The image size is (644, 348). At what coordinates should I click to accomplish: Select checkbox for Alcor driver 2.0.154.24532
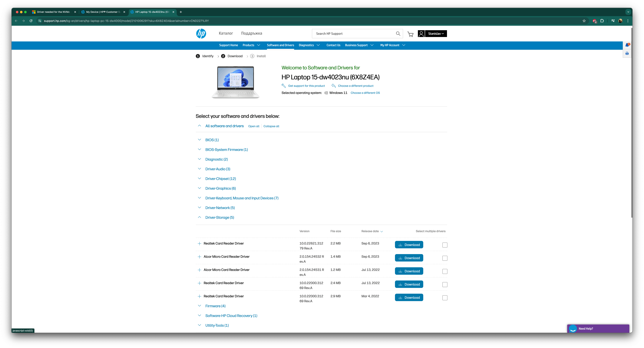[445, 258]
